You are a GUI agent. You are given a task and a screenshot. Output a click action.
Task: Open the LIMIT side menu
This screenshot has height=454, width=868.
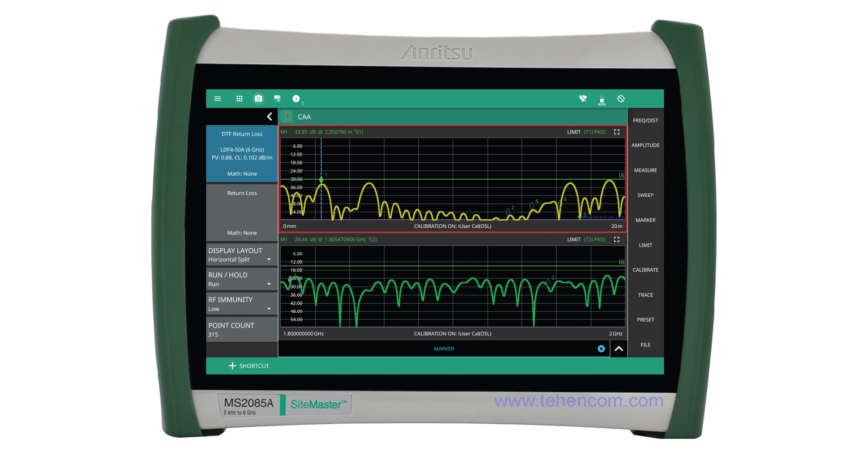645,245
